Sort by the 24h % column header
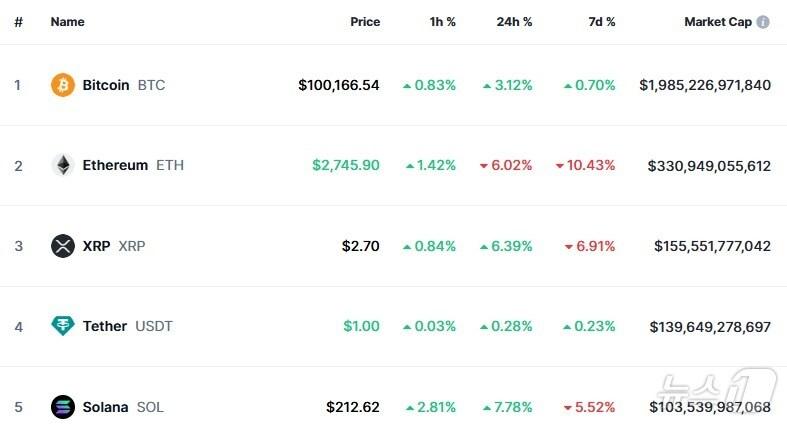This screenshot has height=425, width=787. coord(514,22)
